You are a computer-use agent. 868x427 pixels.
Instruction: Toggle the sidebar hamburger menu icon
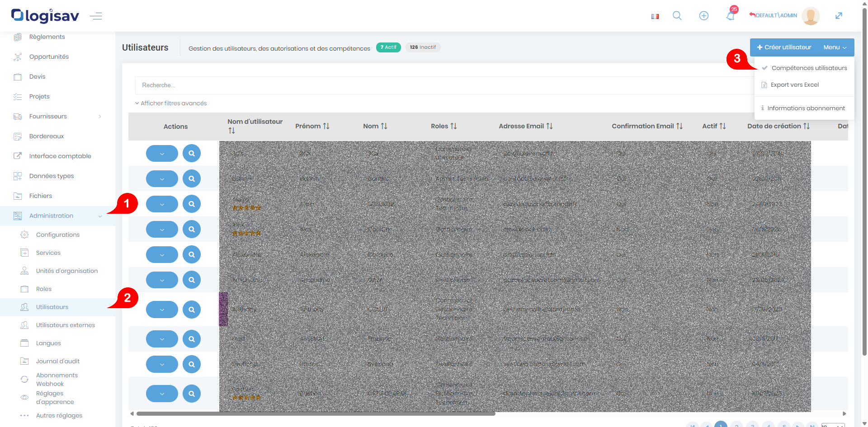click(96, 16)
